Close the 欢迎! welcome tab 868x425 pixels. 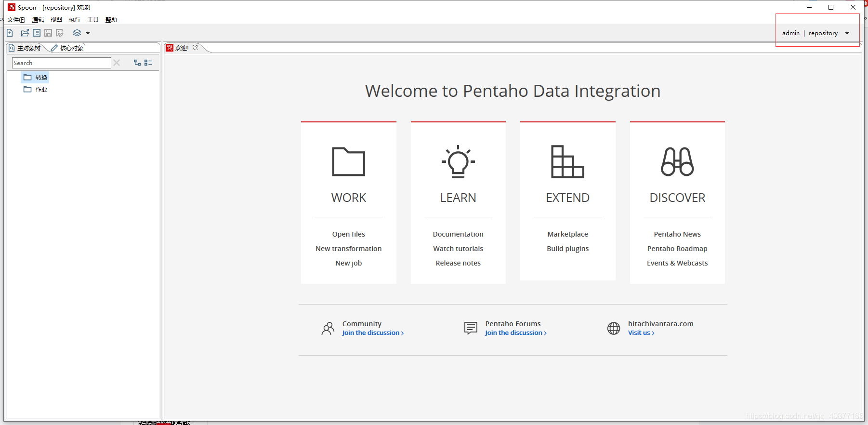tap(195, 48)
